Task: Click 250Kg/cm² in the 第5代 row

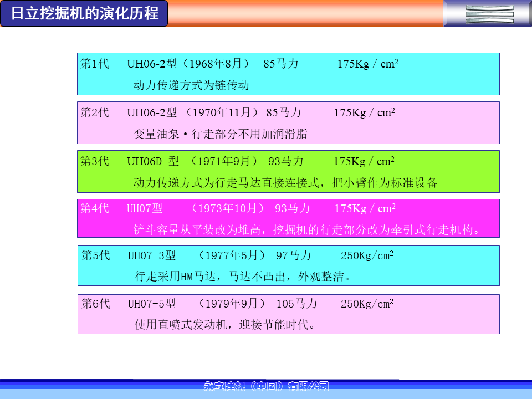Action: tap(367, 255)
